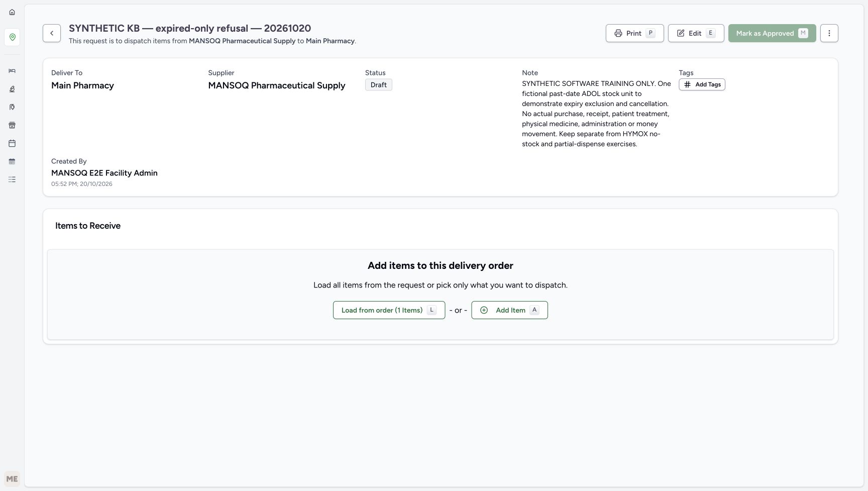The width and height of the screenshot is (868, 491).
Task: Click the Add Item button
Action: click(x=509, y=310)
